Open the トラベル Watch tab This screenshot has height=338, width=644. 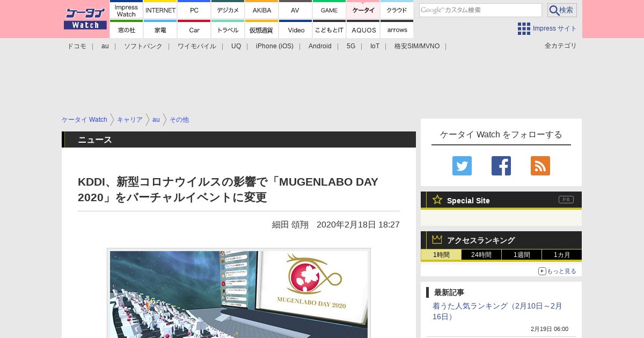pyautogui.click(x=228, y=30)
